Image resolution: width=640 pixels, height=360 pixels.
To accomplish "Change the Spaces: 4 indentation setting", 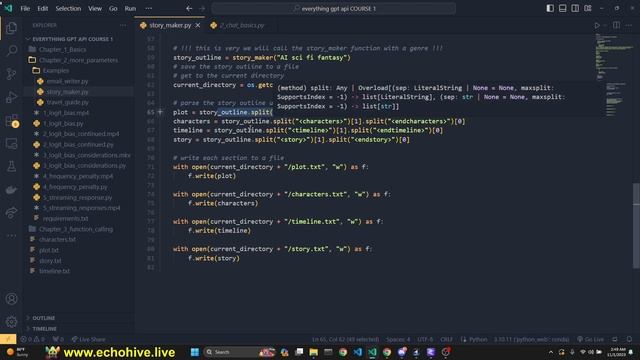I will [398, 339].
